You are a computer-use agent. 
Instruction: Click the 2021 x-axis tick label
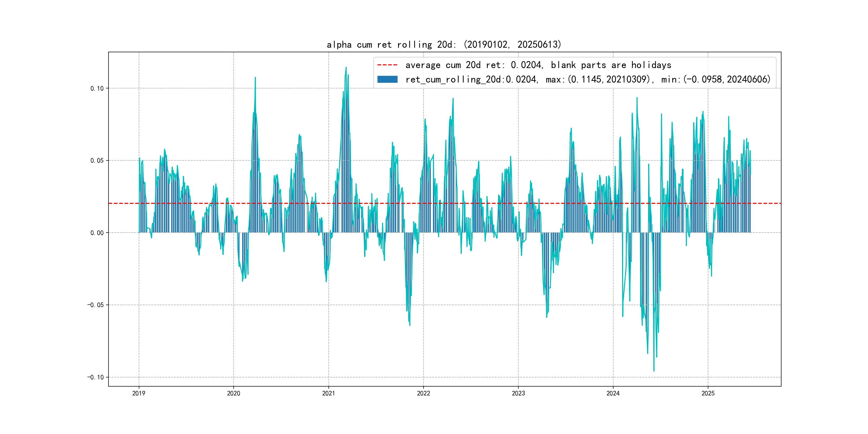[x=328, y=393]
